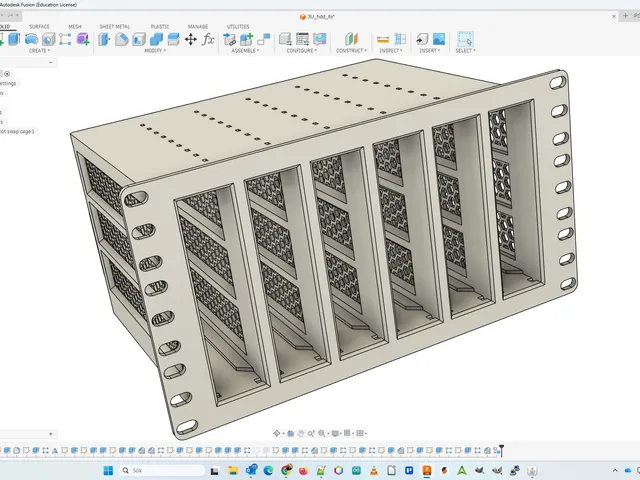Open the INSERT dropdown menu

430,51
